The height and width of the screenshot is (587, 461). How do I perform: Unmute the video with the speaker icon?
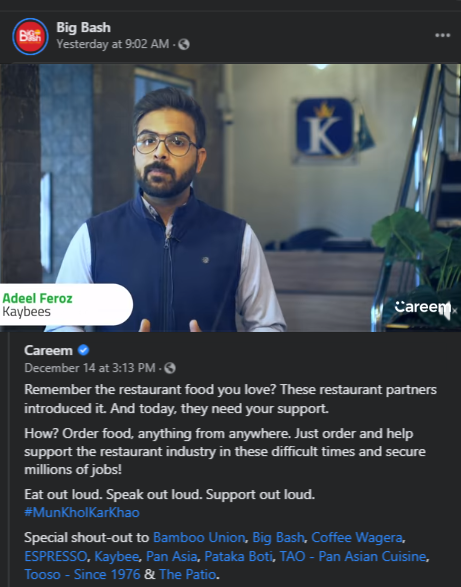pyautogui.click(x=448, y=310)
